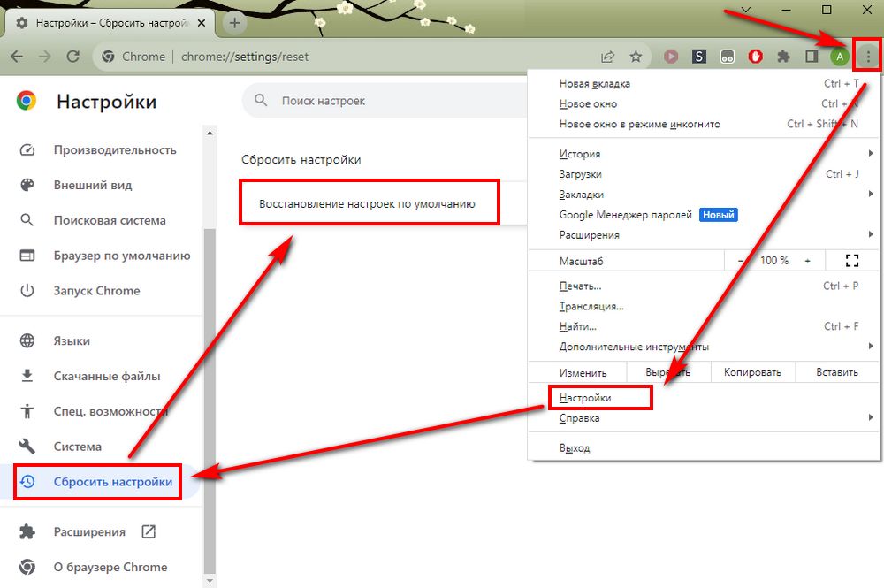
Task: Open a new tab with the plus button
Action: 234,23
